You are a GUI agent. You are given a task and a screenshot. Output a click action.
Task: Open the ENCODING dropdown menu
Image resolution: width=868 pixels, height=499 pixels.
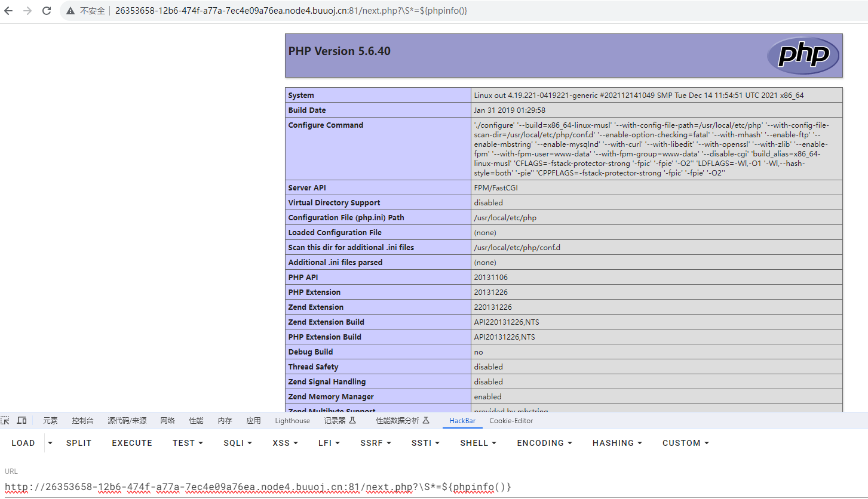click(544, 443)
